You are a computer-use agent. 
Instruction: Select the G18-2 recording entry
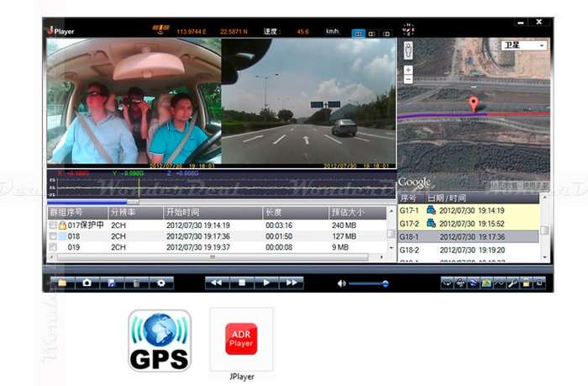(469, 250)
